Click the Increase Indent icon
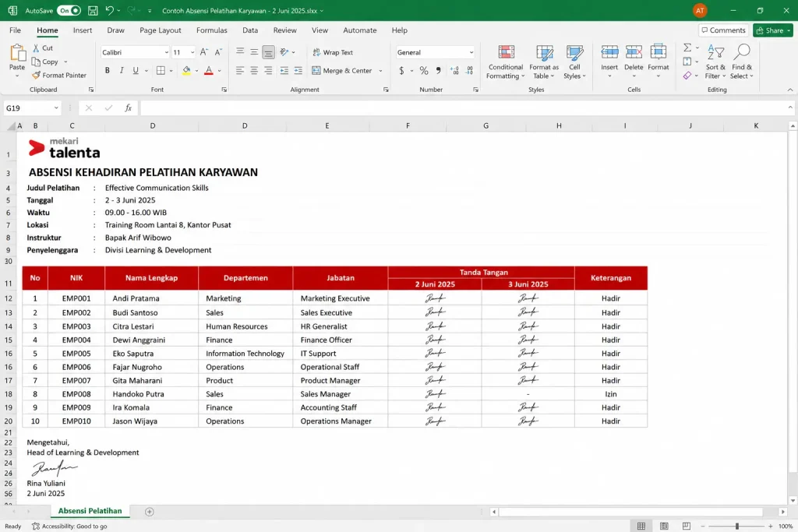This screenshot has width=798, height=532. 298,71
